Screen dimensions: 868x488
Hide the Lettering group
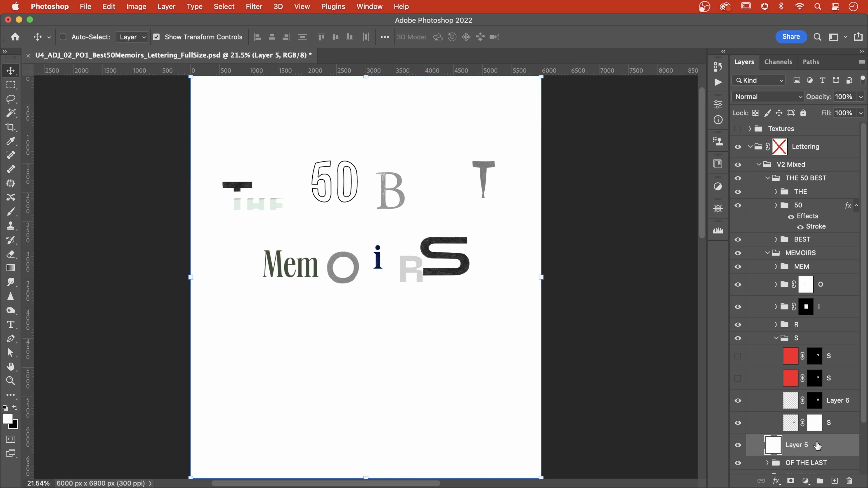click(738, 147)
